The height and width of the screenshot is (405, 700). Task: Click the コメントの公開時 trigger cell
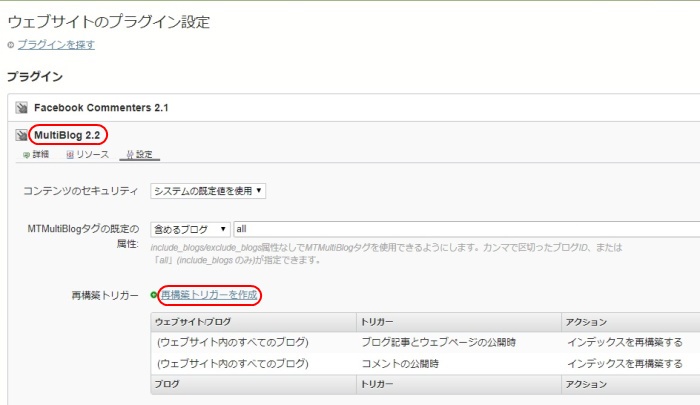400,363
